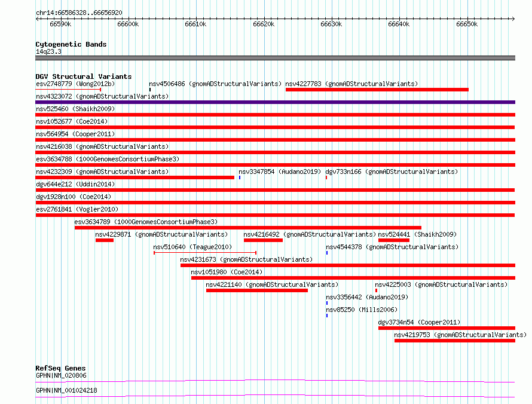Viewport: 532px width, 404px height.
Task: Click the red nsv1051980 variant bar
Action: (353, 278)
